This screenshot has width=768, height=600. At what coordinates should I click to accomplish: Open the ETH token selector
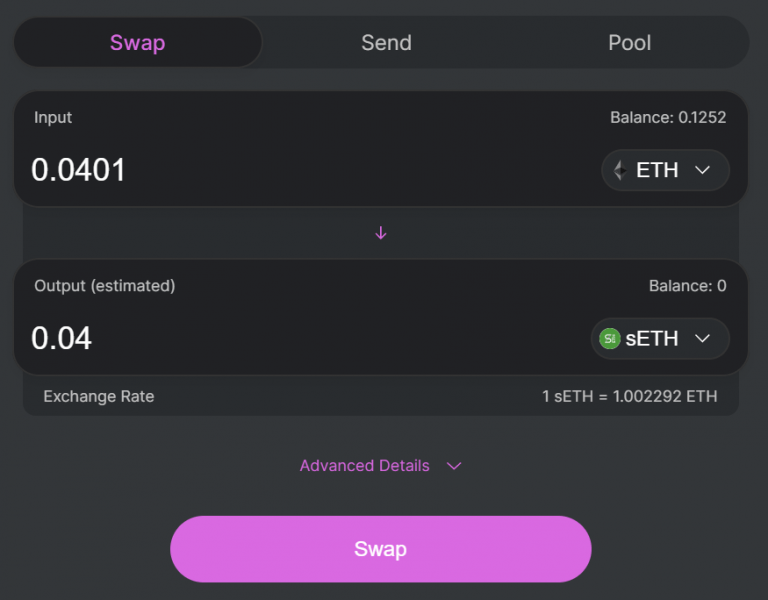665,170
